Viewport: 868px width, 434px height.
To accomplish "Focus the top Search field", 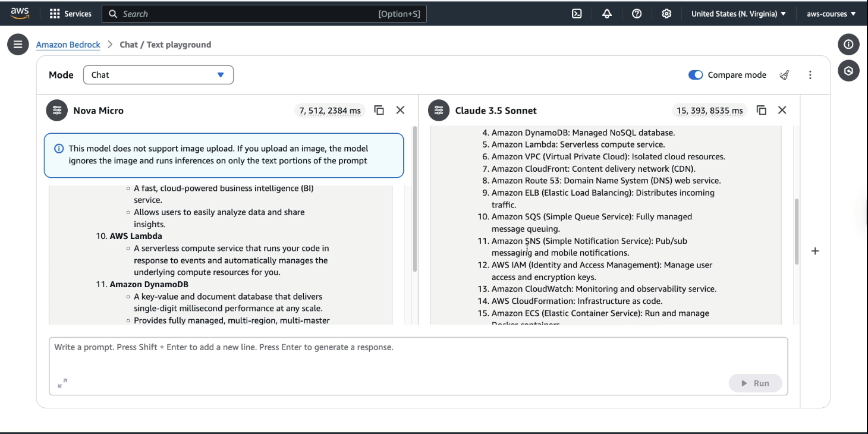I will pyautogui.click(x=265, y=14).
